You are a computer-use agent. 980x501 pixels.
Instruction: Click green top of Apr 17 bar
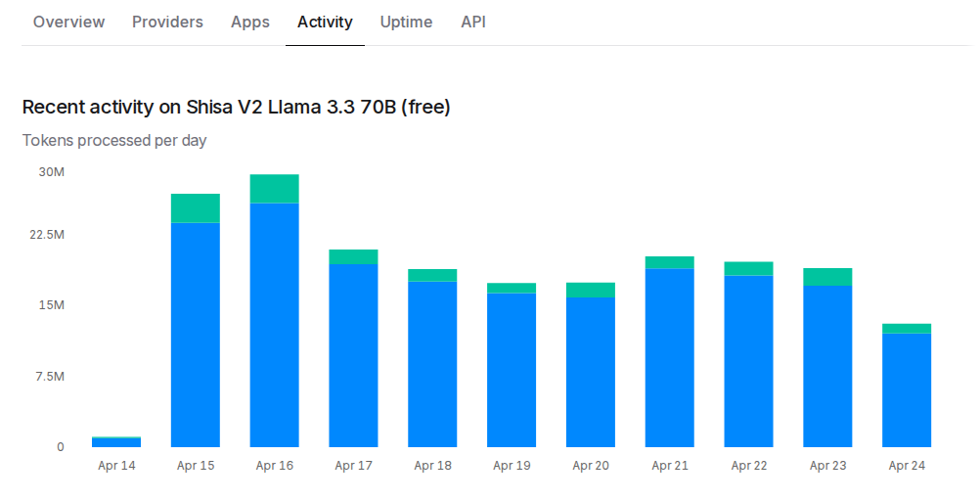[353, 256]
